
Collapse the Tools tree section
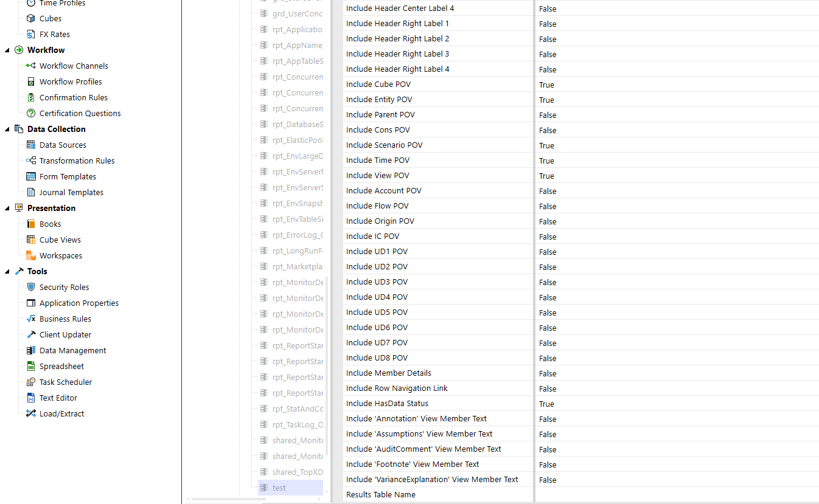click(x=7, y=271)
